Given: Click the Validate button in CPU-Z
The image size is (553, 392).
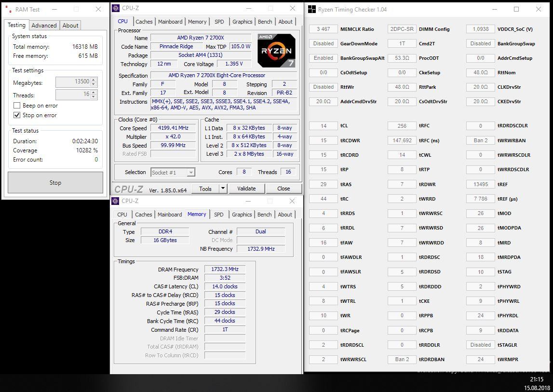Looking at the screenshot, I should pyautogui.click(x=246, y=189).
